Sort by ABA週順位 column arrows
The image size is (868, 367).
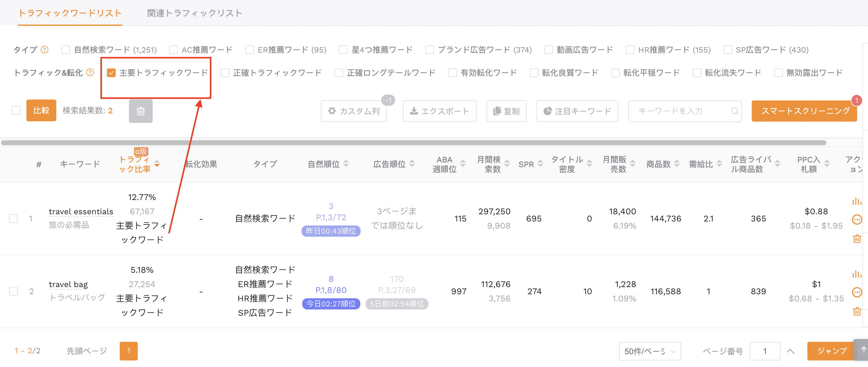coord(463,164)
